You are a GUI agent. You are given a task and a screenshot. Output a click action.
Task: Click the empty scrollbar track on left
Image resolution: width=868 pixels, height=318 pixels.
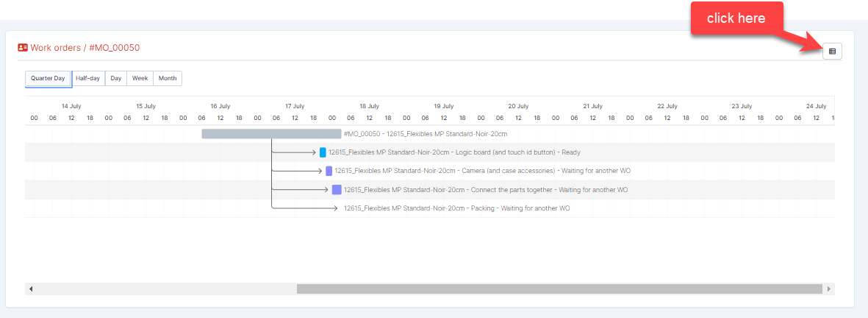[162, 289]
